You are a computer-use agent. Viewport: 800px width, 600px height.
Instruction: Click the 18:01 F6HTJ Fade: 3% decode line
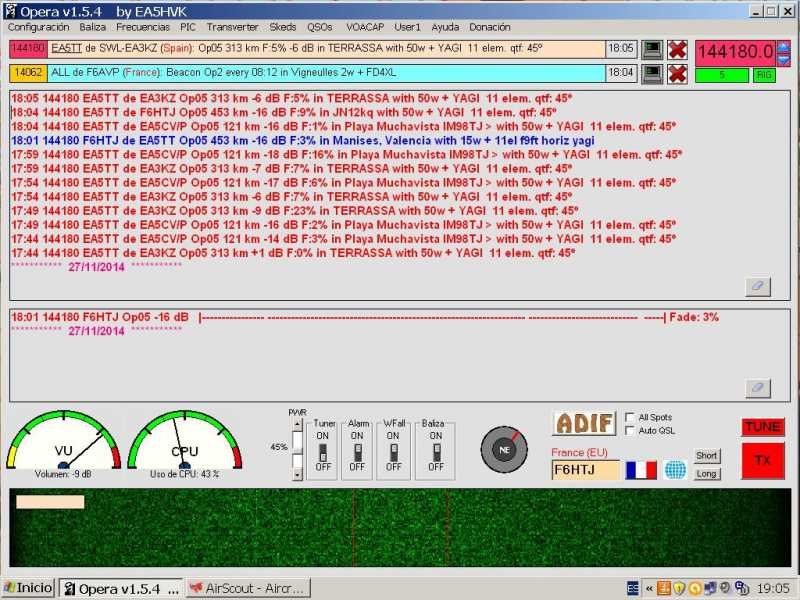(x=365, y=317)
